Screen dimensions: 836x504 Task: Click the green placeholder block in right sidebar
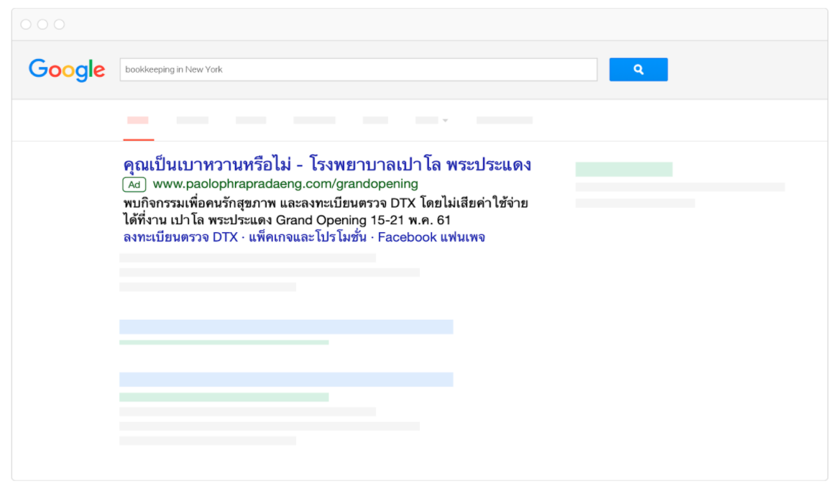(623, 170)
